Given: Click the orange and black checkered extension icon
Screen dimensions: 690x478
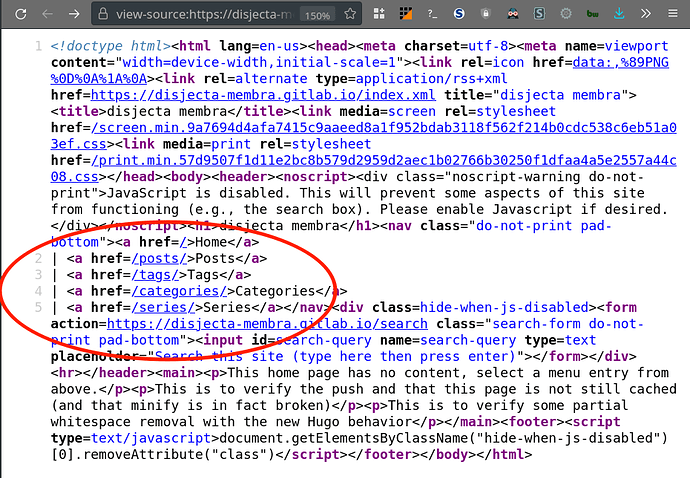Looking at the screenshot, I should (406, 14).
